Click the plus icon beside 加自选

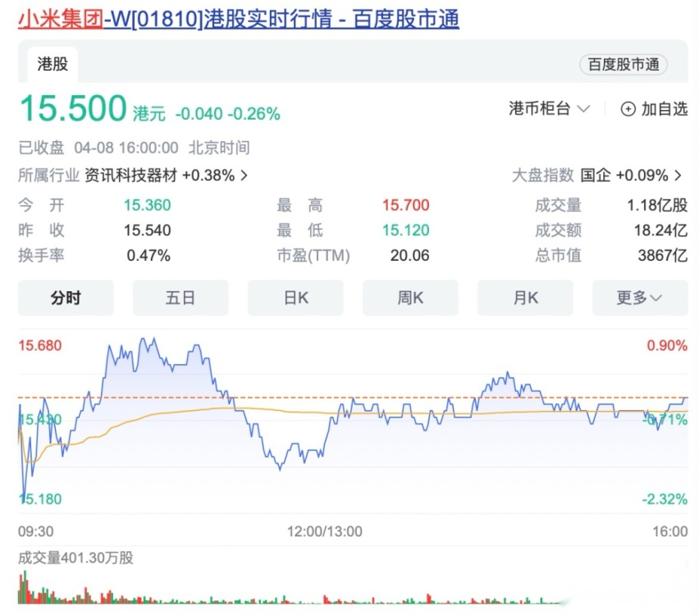628,109
